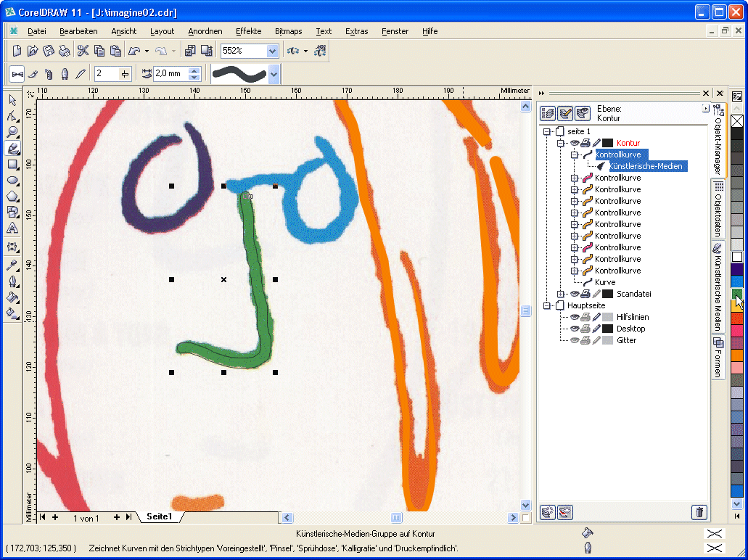Paste from clipboard using the Paste icon

tap(115, 51)
